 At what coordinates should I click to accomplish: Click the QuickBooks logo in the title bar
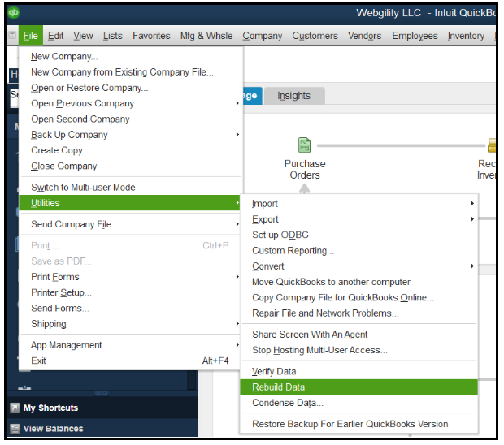(x=14, y=13)
